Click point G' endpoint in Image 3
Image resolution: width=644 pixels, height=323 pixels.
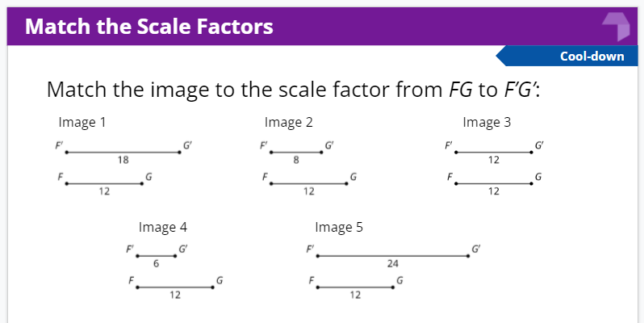531,153
